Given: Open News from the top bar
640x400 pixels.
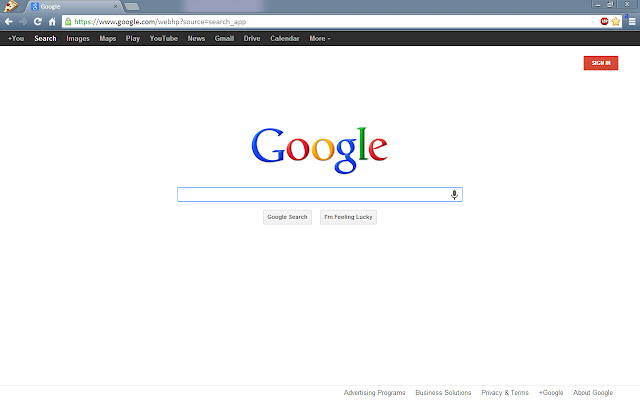Looking at the screenshot, I should 196,38.
